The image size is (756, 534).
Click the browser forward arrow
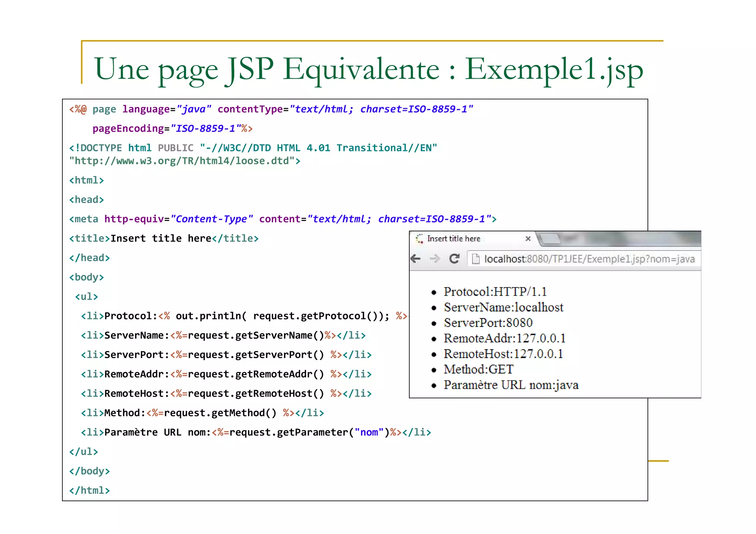point(435,259)
